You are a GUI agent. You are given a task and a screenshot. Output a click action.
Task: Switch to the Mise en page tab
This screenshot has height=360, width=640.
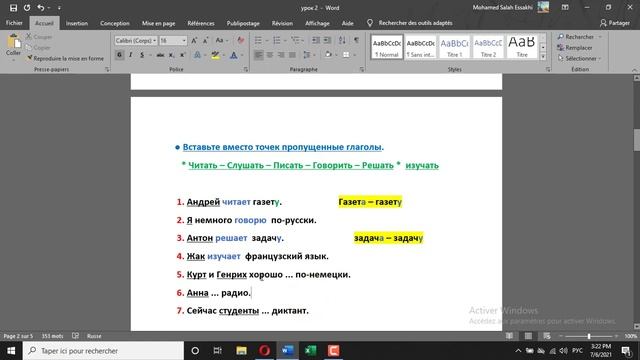[158, 23]
